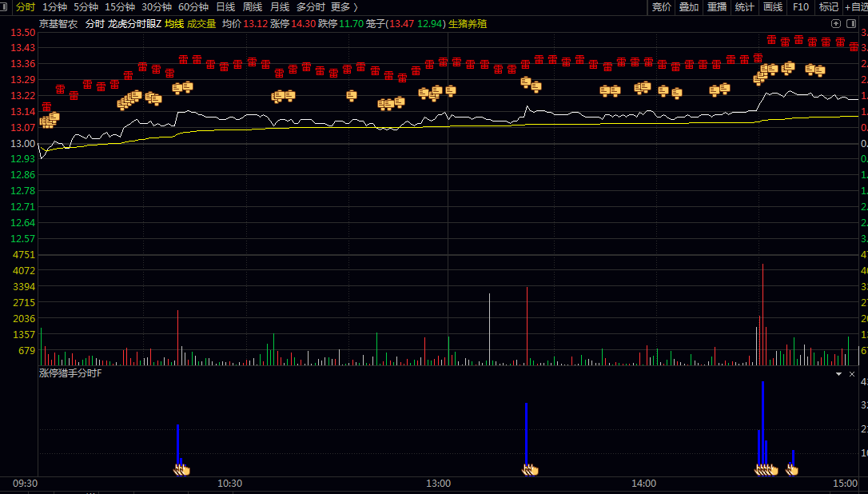
Task: Click the side panel layout icon
Action: 850,24
